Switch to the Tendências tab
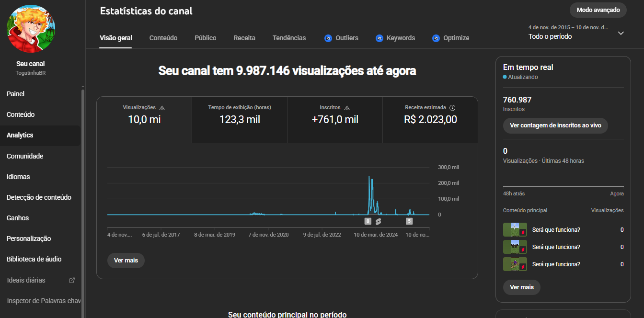644x318 pixels. 289,38
